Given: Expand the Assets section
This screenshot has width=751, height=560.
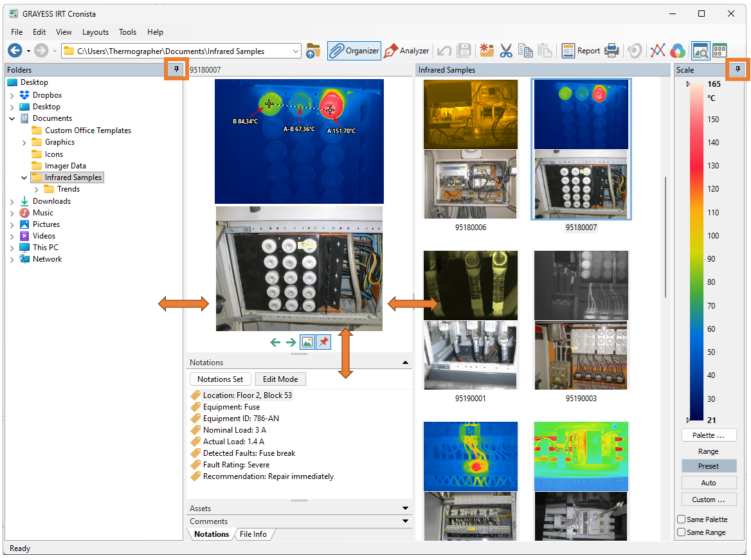Looking at the screenshot, I should [x=405, y=509].
